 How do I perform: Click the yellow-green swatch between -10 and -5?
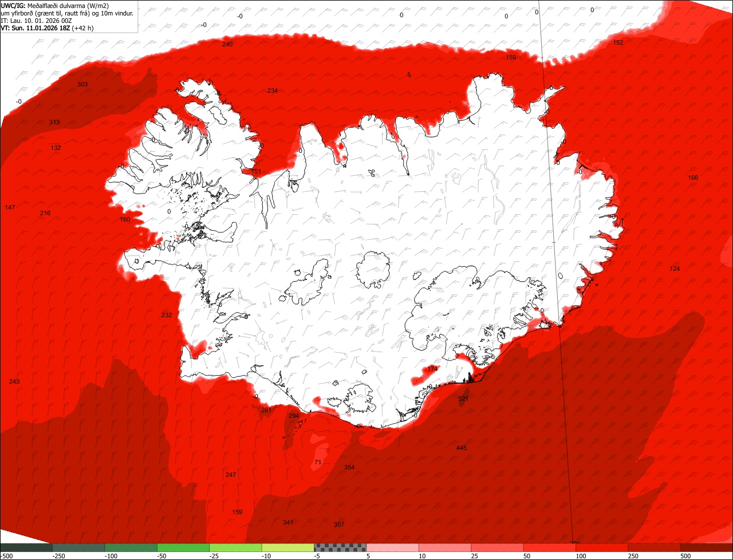(288, 547)
